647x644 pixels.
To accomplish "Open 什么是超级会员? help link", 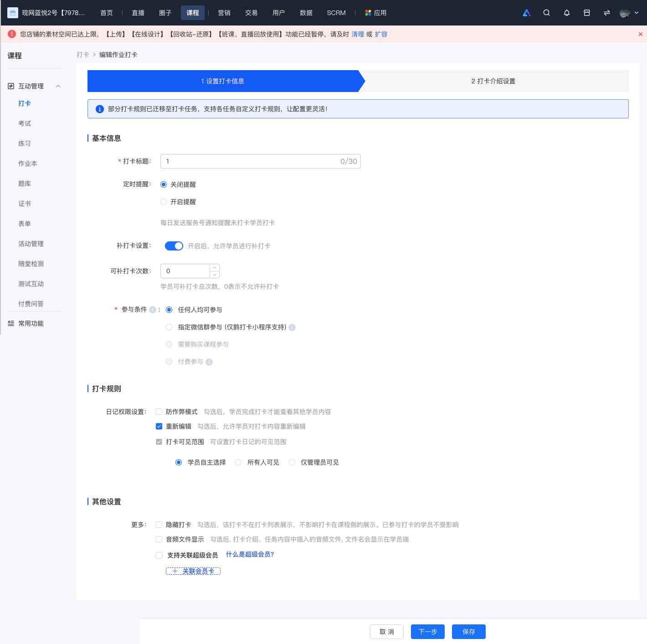I will click(x=250, y=554).
